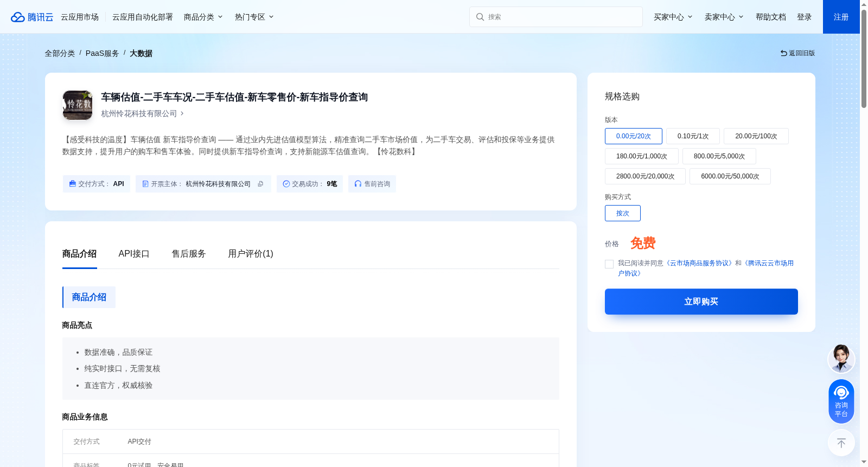Open 云应用自动化部署 in the navigation
This screenshot has width=868, height=467.
(143, 17)
